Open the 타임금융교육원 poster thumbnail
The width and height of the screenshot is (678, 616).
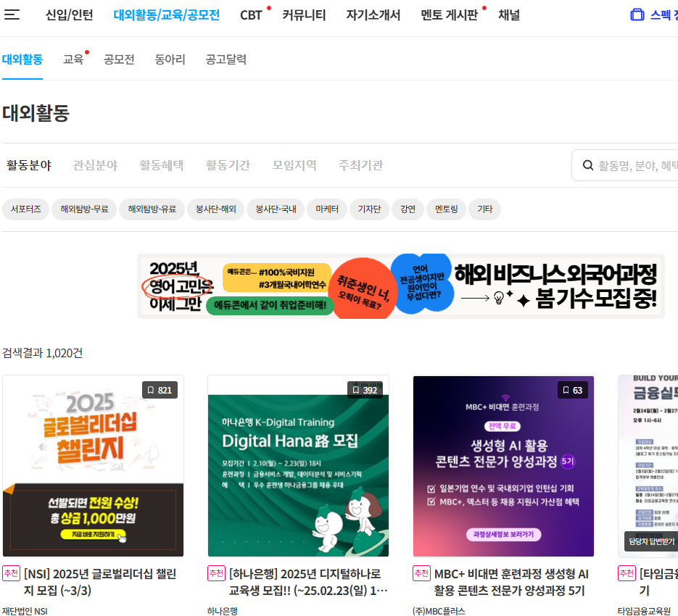648,466
